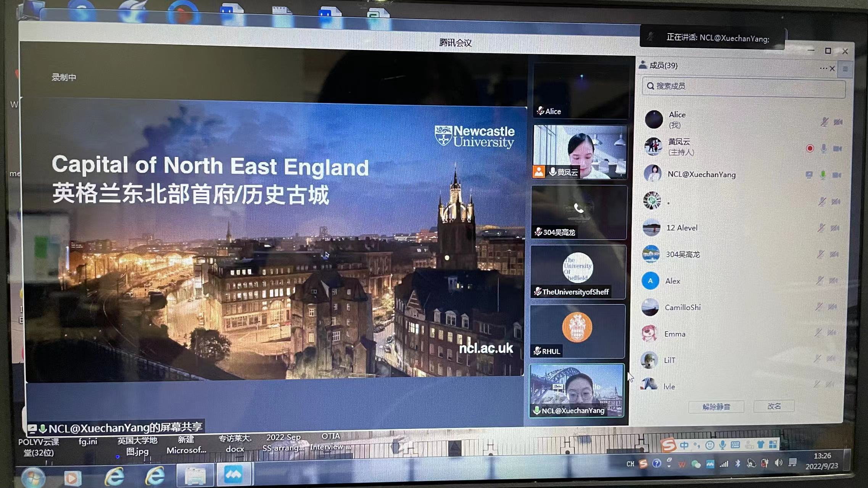Select member Alice (我) in the list
This screenshot has width=868, height=488.
[744, 119]
